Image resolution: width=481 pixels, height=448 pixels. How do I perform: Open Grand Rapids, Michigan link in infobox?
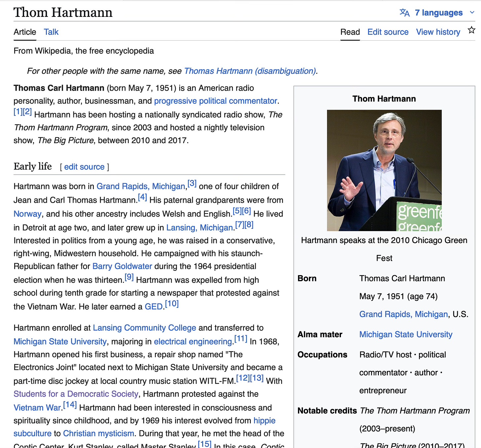coord(403,314)
